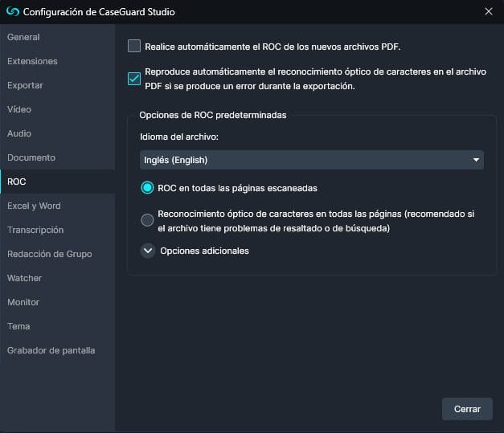Open the file language dropdown (Inglés)
The image size is (504, 433).
point(311,160)
